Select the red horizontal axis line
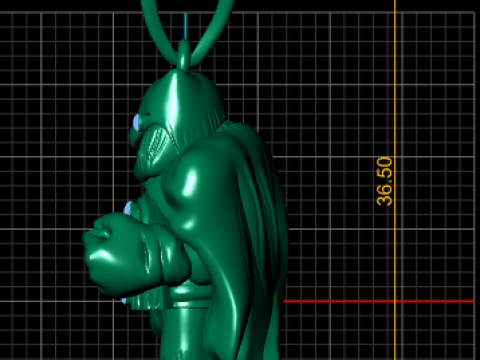The image size is (480, 360). [378, 301]
